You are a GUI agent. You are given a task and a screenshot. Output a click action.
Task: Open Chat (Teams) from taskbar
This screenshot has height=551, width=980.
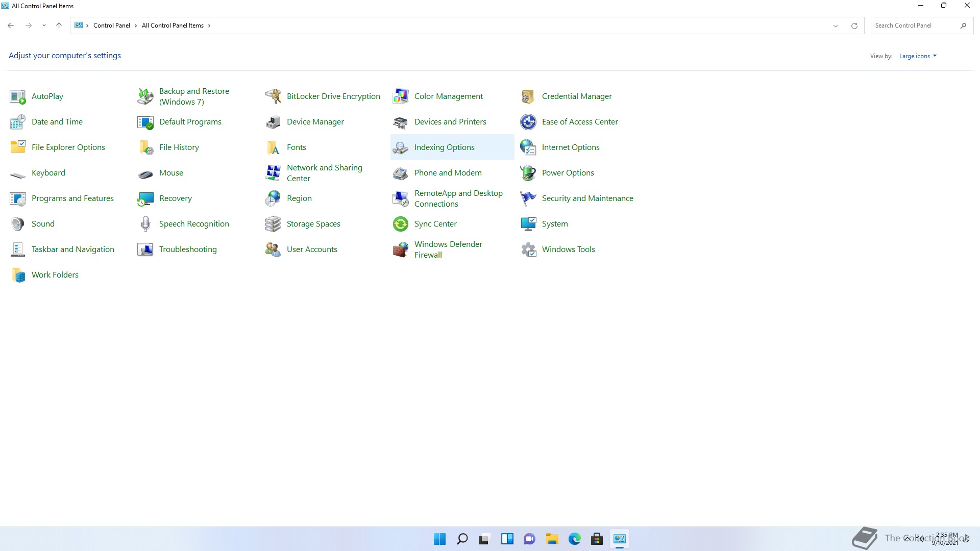coord(529,539)
